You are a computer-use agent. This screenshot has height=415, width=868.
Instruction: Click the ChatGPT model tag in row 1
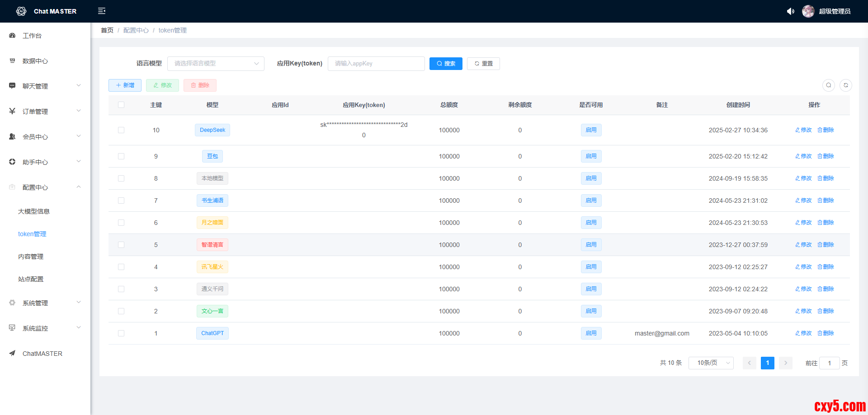click(x=212, y=333)
